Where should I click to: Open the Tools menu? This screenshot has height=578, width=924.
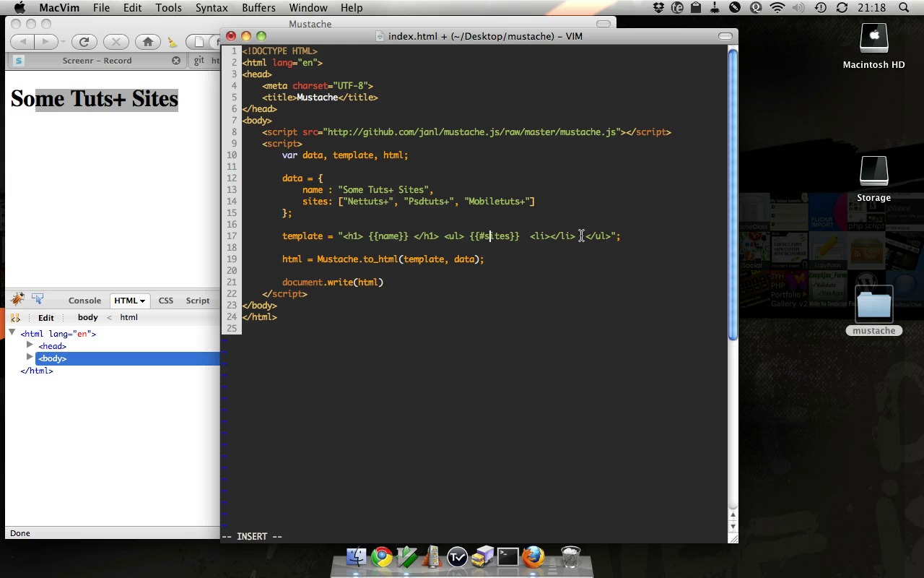(x=168, y=7)
